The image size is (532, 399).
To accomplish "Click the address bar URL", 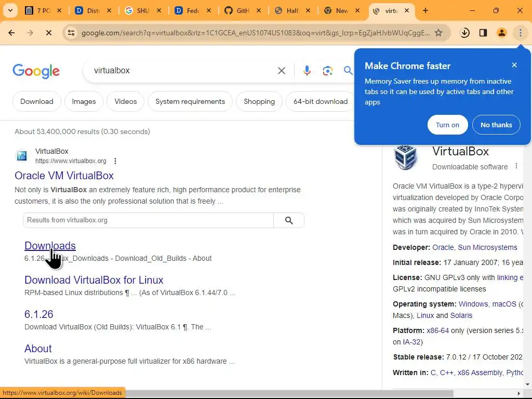I will tap(256, 33).
